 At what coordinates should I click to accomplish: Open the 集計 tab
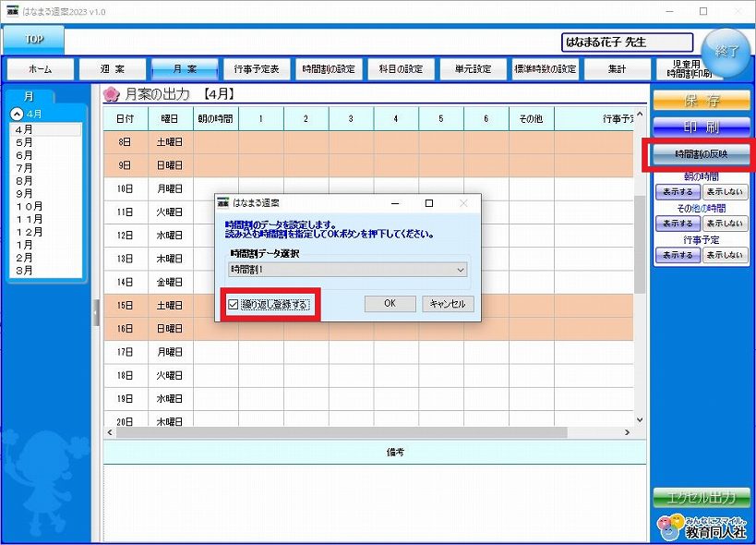pos(618,69)
